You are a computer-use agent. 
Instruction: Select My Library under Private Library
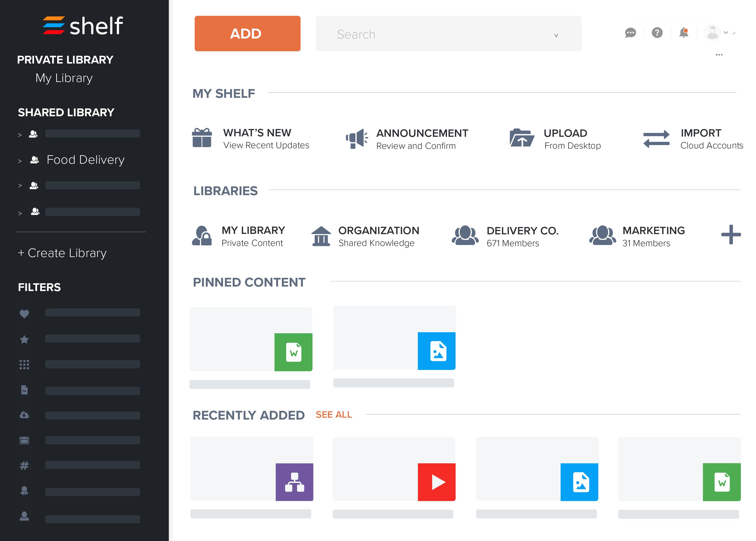64,78
